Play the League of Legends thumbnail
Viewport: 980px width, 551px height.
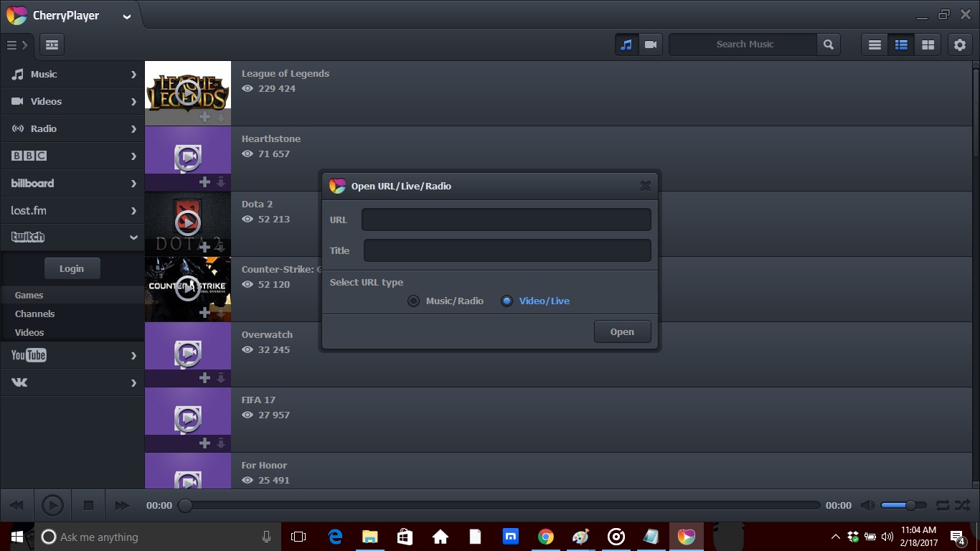[x=187, y=92]
